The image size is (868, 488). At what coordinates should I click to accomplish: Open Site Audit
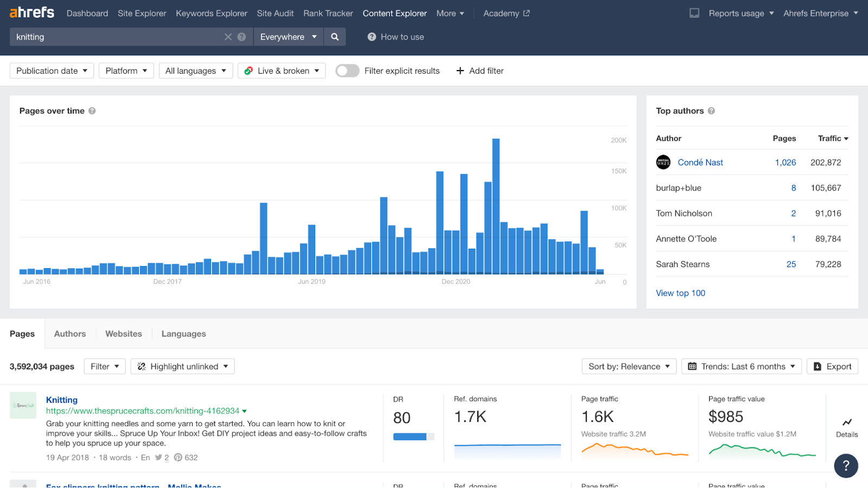tap(275, 13)
